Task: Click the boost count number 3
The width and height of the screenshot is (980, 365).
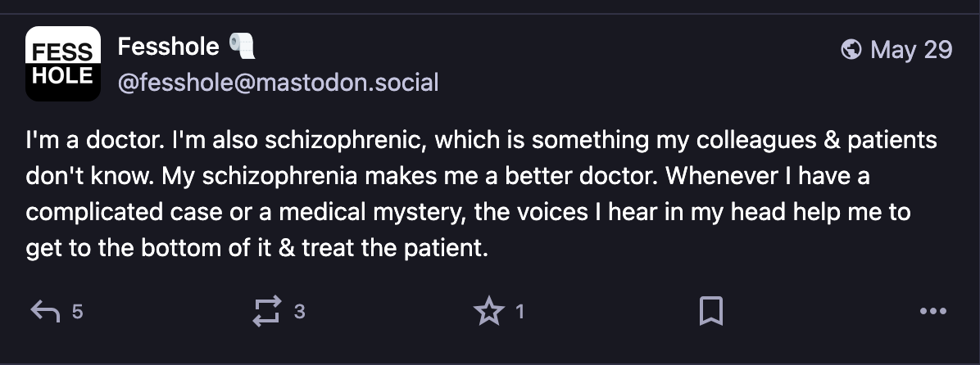Action: pos(299,311)
